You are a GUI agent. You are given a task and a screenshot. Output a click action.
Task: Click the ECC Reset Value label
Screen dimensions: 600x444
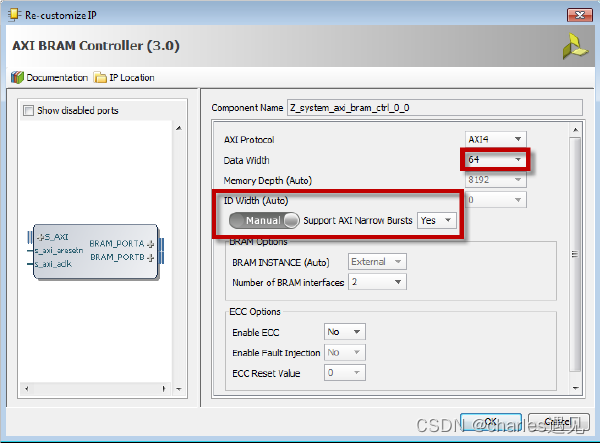click(x=266, y=373)
